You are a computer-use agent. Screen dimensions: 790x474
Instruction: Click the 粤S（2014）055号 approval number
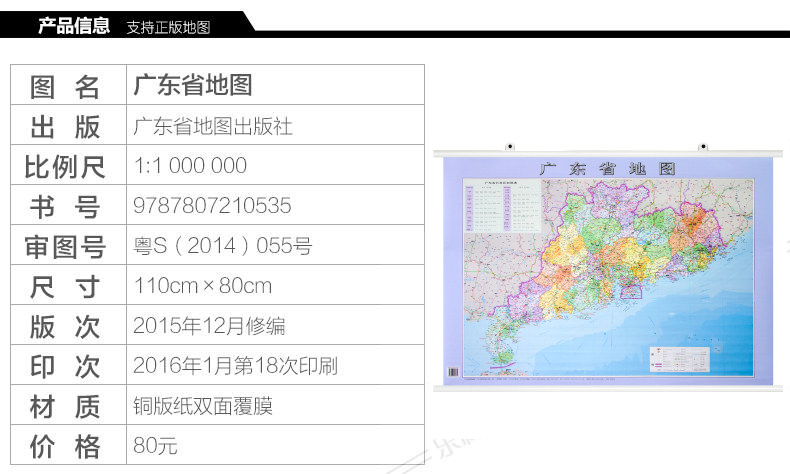223,246
